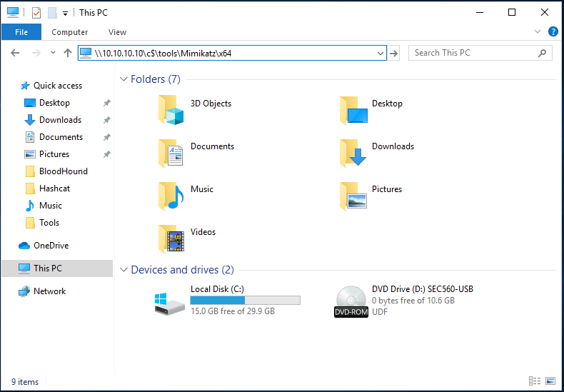The height and width of the screenshot is (392, 564).
Task: Unpin Documents using its pin icon
Action: coord(107,137)
